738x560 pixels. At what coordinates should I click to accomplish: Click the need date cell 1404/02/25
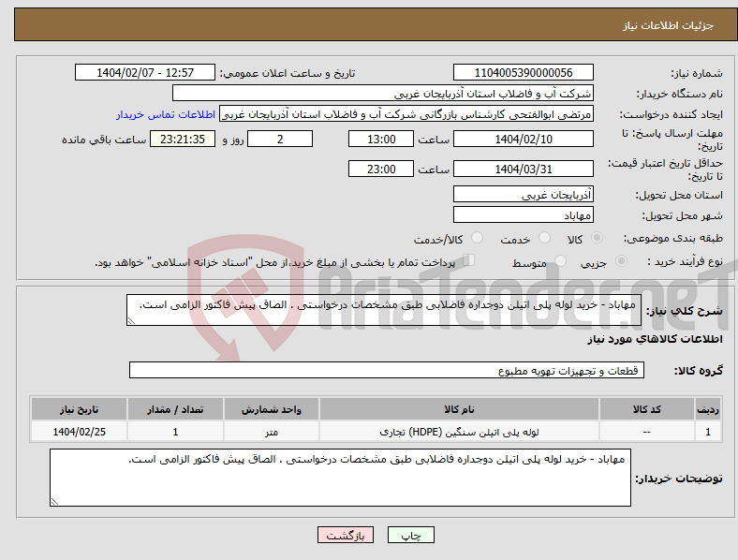(x=79, y=432)
